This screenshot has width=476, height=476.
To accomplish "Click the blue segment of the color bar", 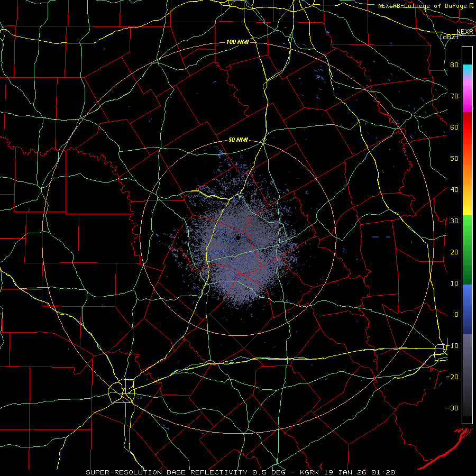I will [x=467, y=309].
